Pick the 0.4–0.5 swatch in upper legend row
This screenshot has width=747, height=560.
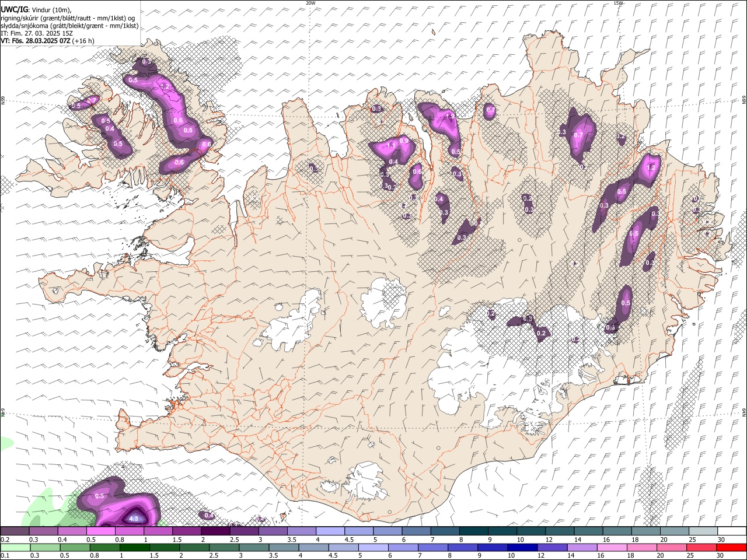click(72, 531)
